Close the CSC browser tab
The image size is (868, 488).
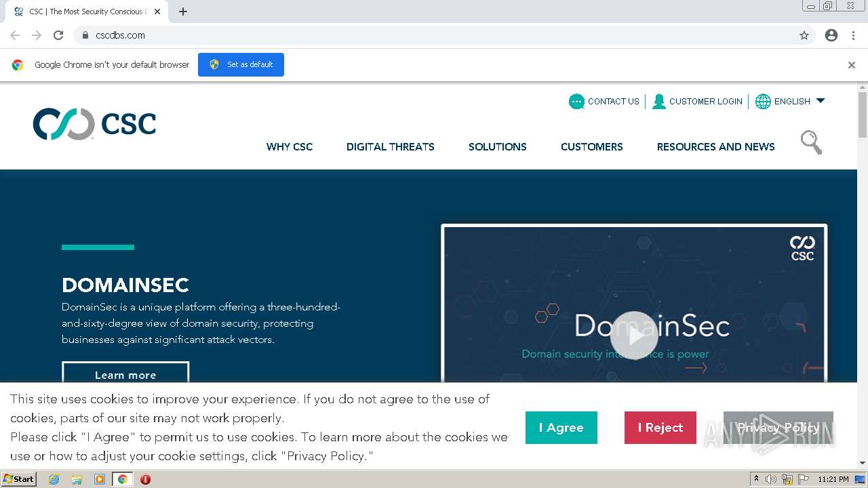157,12
